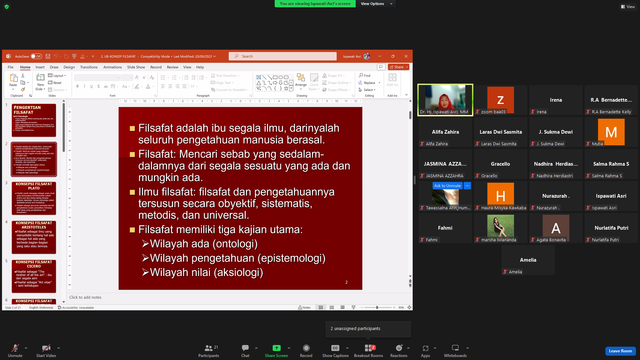This screenshot has height=360, width=640.
Task: Click the green Share Screen icon
Action: click(276, 348)
